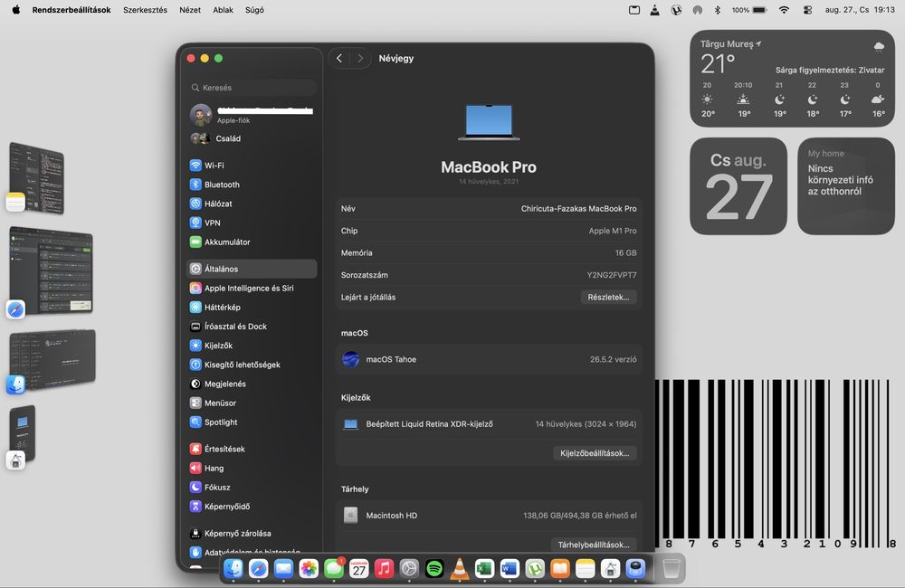Open Háttérkép settings

point(252,307)
